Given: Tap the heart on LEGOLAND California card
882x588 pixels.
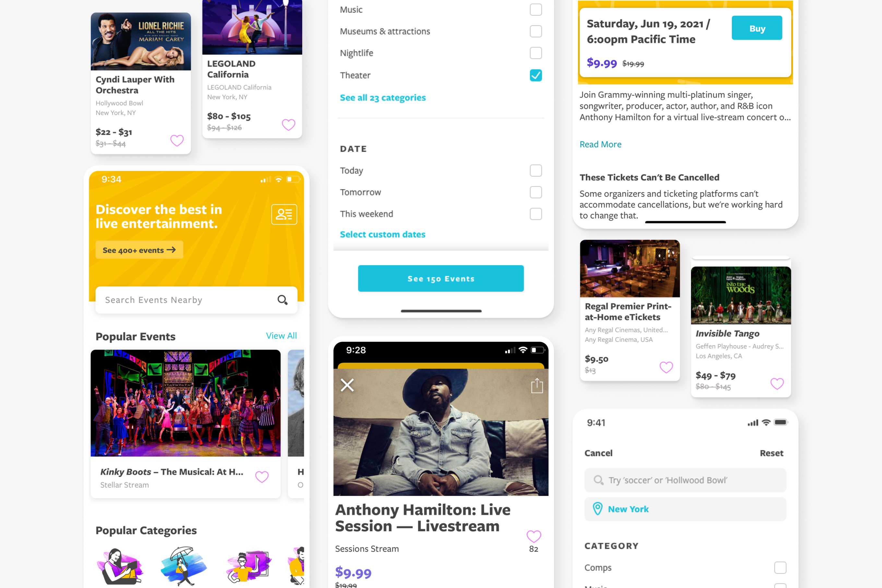Looking at the screenshot, I should click(289, 124).
